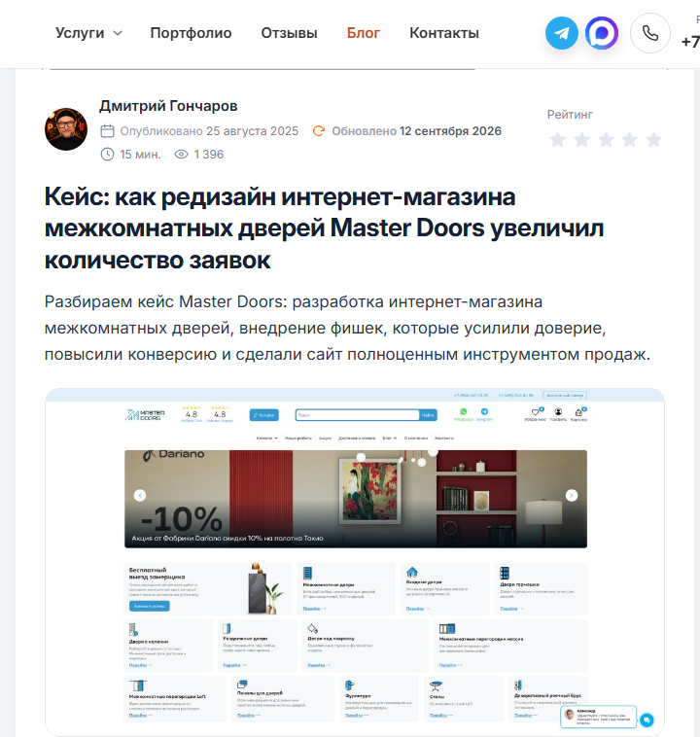Click the text 'Обновлено 12 сентября 2026'
The width and height of the screenshot is (700, 737).
coord(416,131)
